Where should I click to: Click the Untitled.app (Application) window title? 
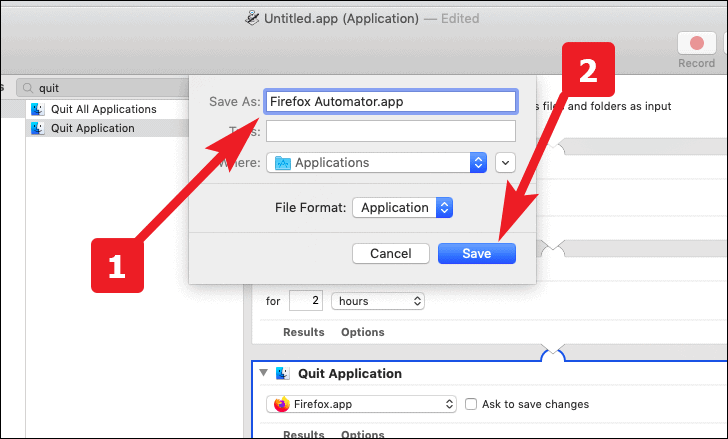[341, 19]
